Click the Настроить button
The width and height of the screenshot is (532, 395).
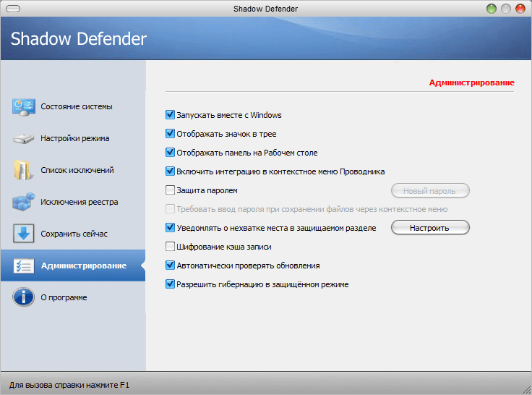coord(430,228)
